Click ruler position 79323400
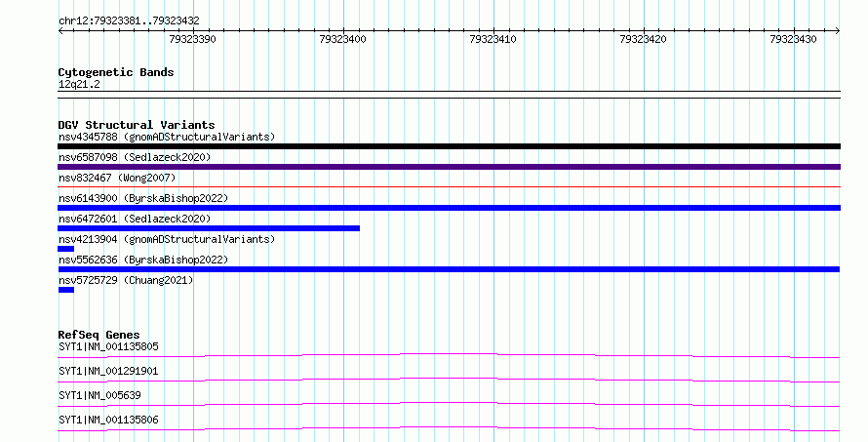Screen dimensions: 868x442 (342, 39)
